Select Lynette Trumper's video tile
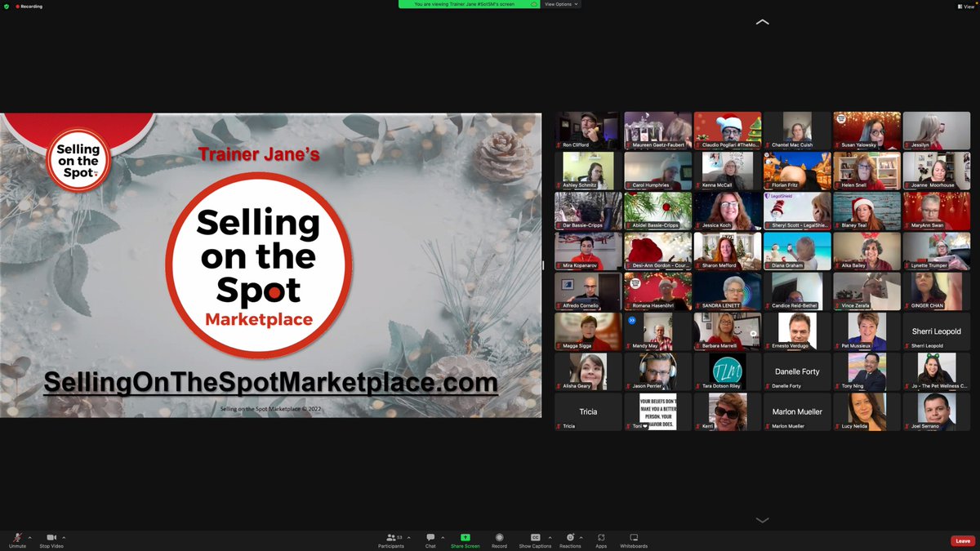Image resolution: width=980 pixels, height=551 pixels. pyautogui.click(x=937, y=251)
